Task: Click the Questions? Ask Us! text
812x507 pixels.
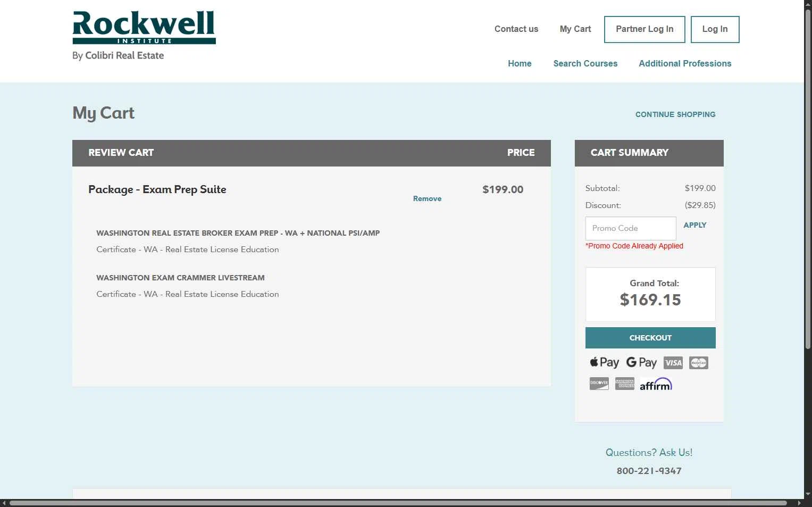Action: (649, 453)
